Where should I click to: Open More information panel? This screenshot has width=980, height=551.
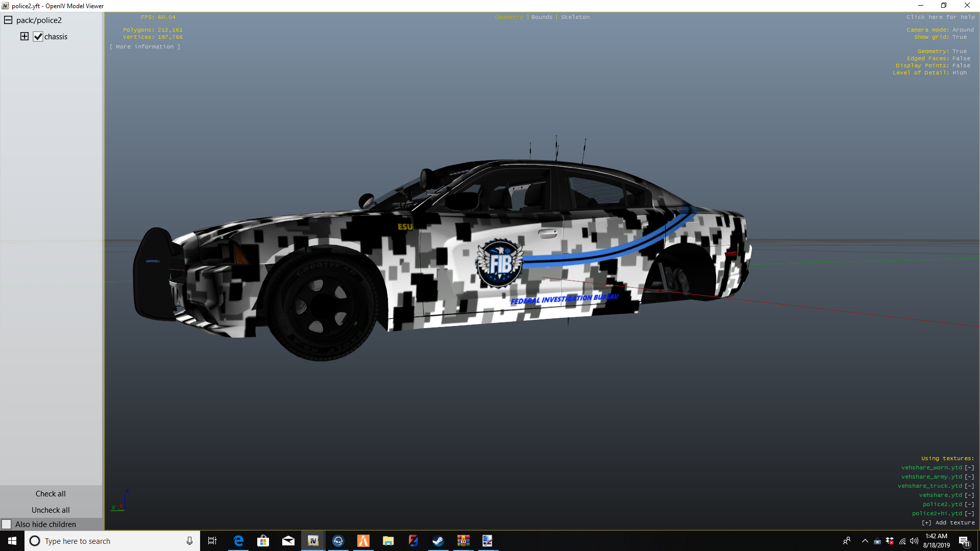[x=145, y=46]
